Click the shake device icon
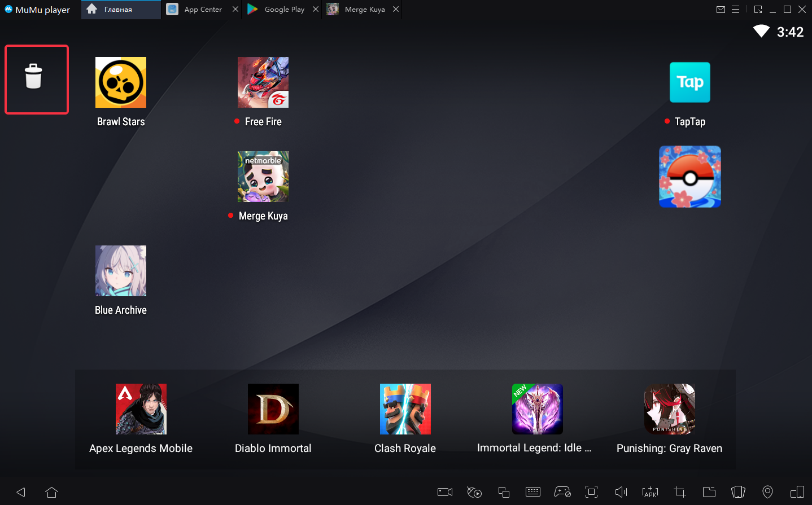The width and height of the screenshot is (812, 505). (739, 492)
